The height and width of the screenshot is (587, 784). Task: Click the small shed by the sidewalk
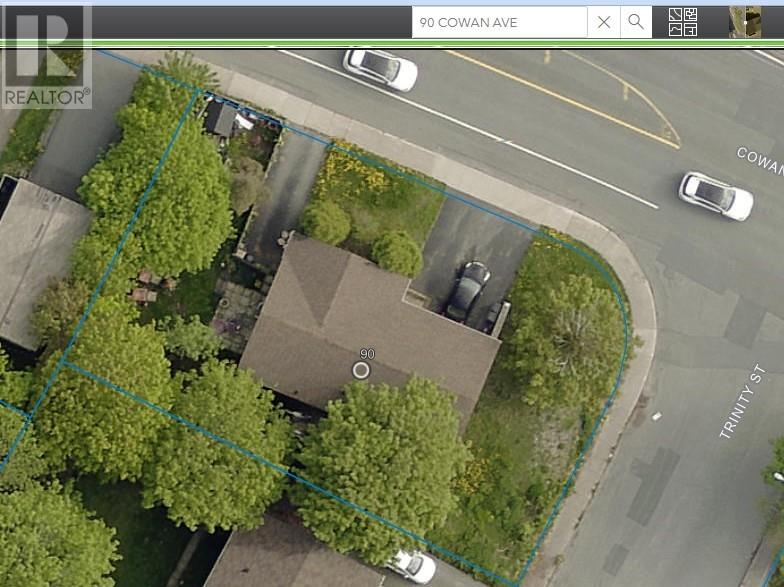click(x=221, y=118)
